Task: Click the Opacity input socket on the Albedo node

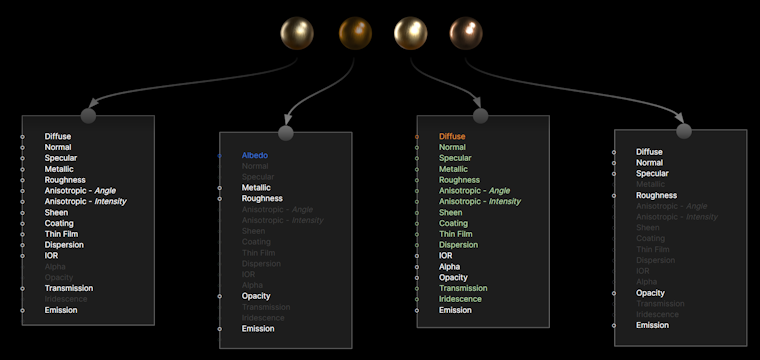Action: 220,296
